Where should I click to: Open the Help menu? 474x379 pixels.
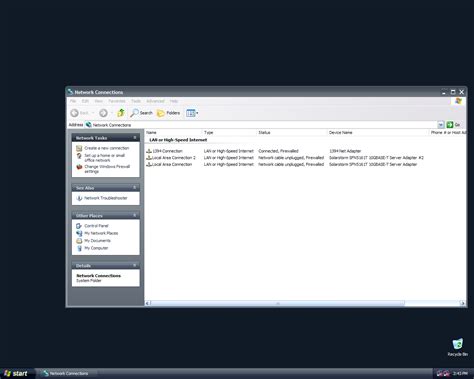pos(174,101)
